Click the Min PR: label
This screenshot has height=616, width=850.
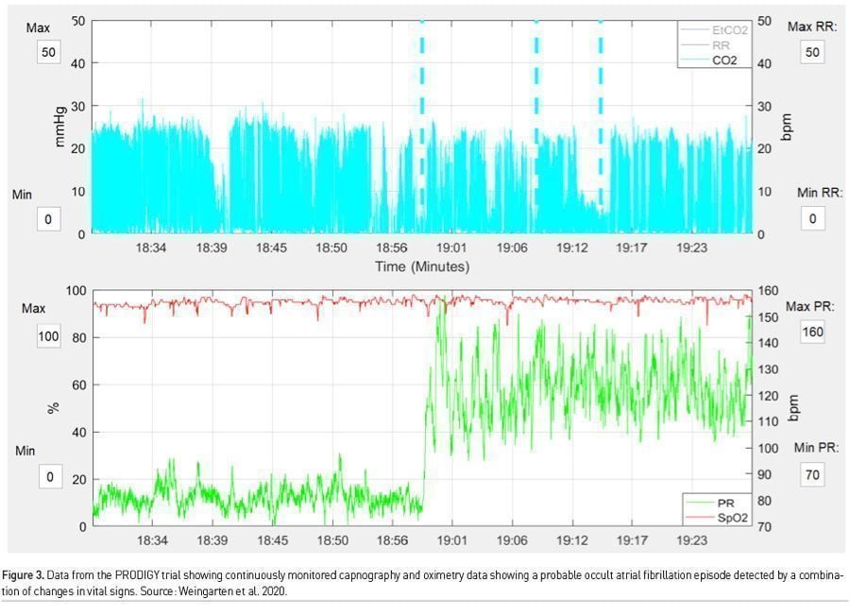click(x=816, y=448)
